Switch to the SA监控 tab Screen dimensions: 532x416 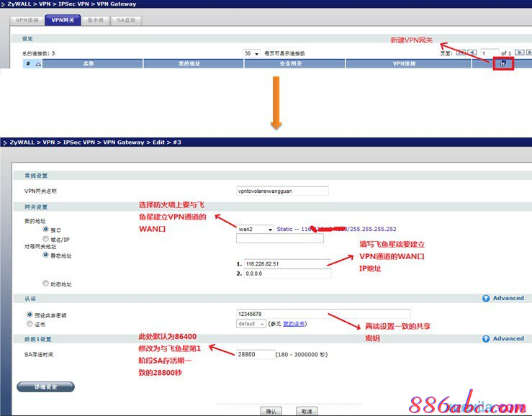pos(126,20)
